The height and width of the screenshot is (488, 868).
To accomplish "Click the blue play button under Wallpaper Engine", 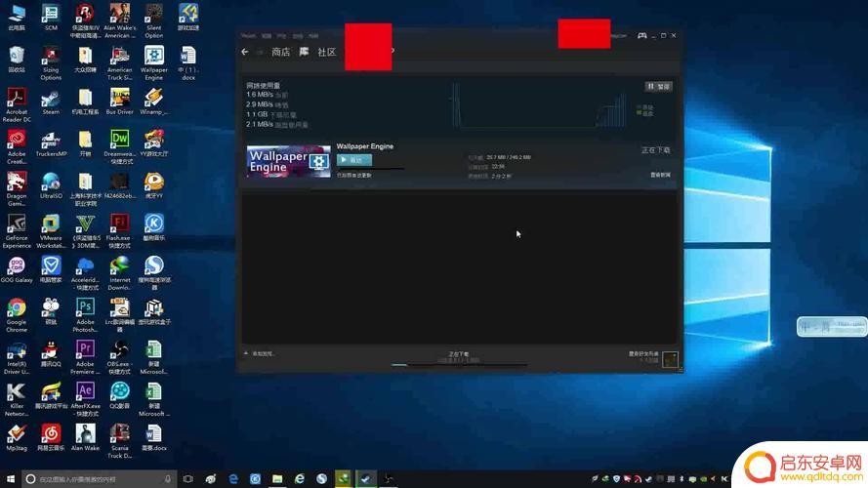I will pos(354,160).
